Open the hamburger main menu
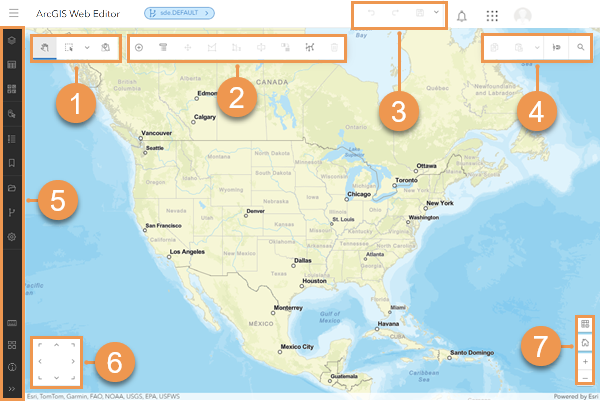This screenshot has height=401, width=600. [x=14, y=13]
